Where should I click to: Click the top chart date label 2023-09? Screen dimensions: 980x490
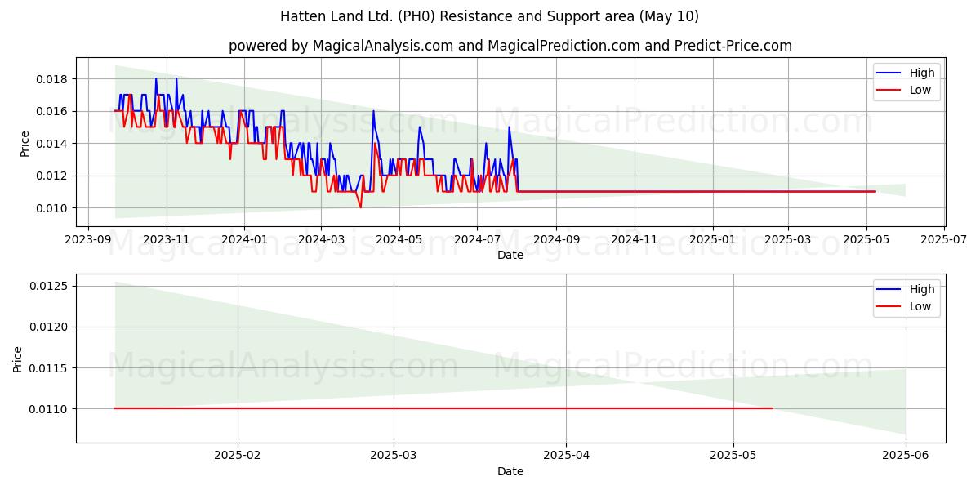coord(88,240)
